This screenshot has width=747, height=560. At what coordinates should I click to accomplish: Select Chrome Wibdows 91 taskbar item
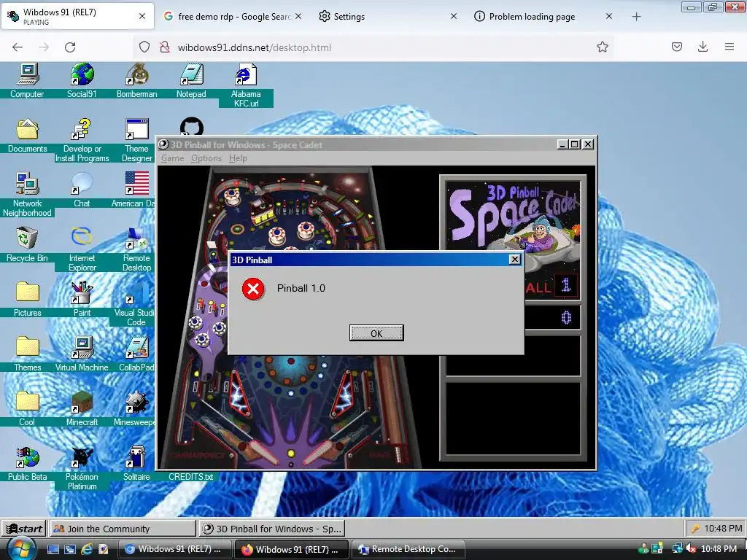click(x=174, y=549)
